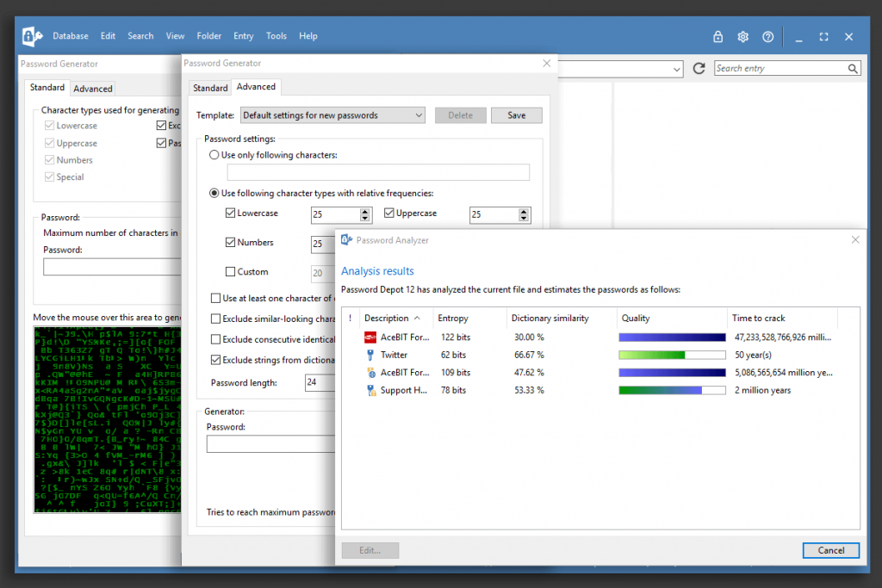
Task: Close the front Password Generator window
Action: 547,63
